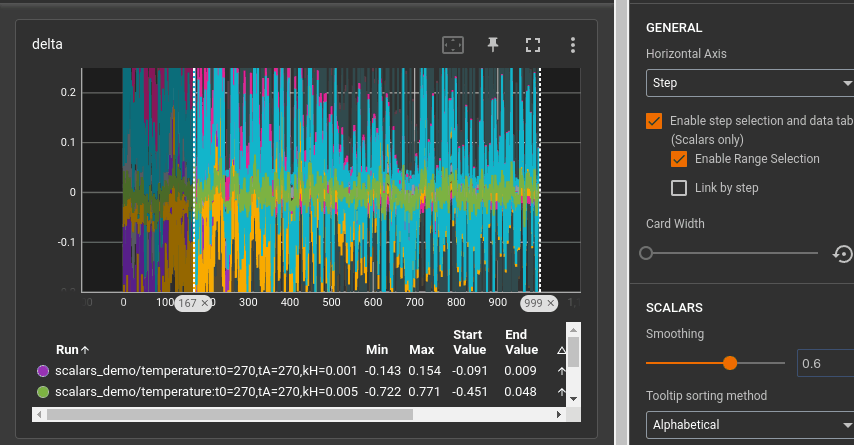
Task: Click the step 999 range end label
Action: coord(533,303)
